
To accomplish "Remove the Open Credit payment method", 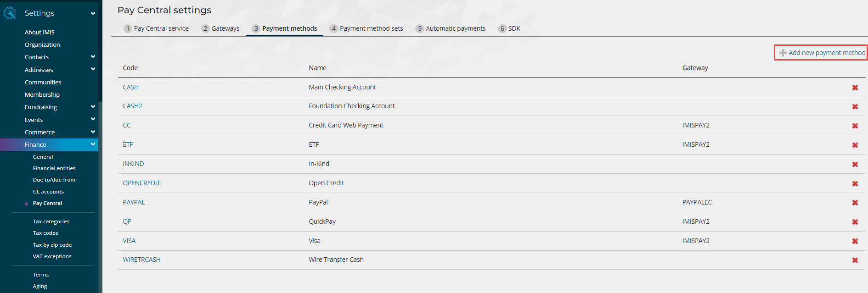I will pyautogui.click(x=855, y=183).
